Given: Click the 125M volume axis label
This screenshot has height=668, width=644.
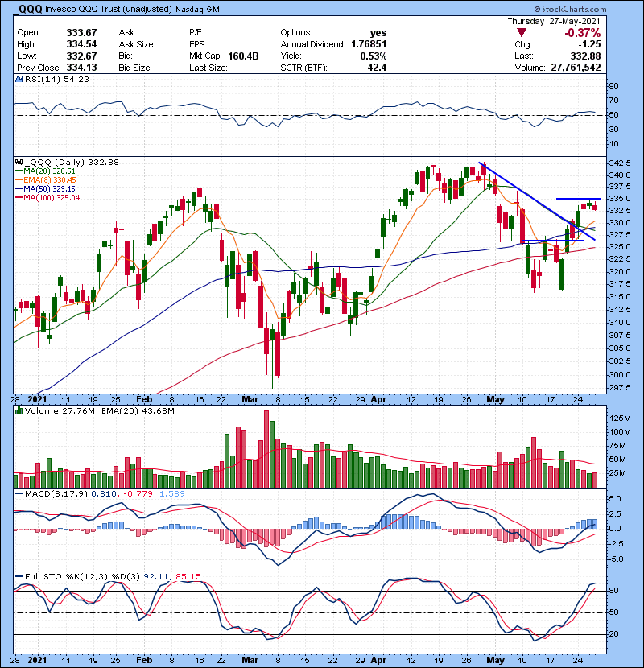Looking at the screenshot, I should (x=620, y=419).
